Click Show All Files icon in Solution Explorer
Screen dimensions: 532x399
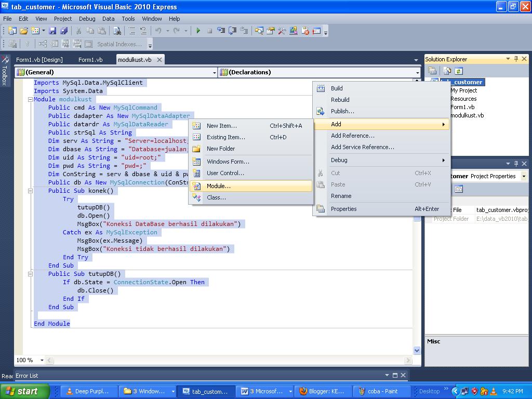point(447,71)
